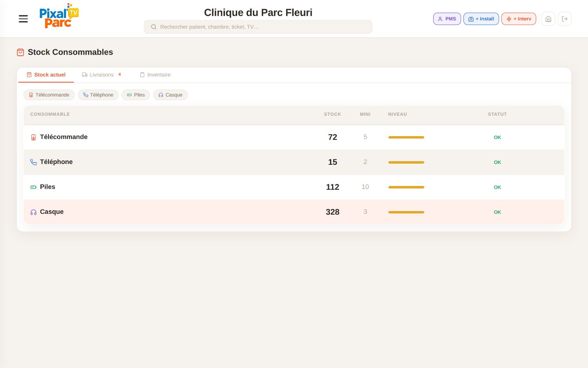Click the Télécommande remote icon in the table row
The width and height of the screenshot is (588, 368).
(33, 137)
